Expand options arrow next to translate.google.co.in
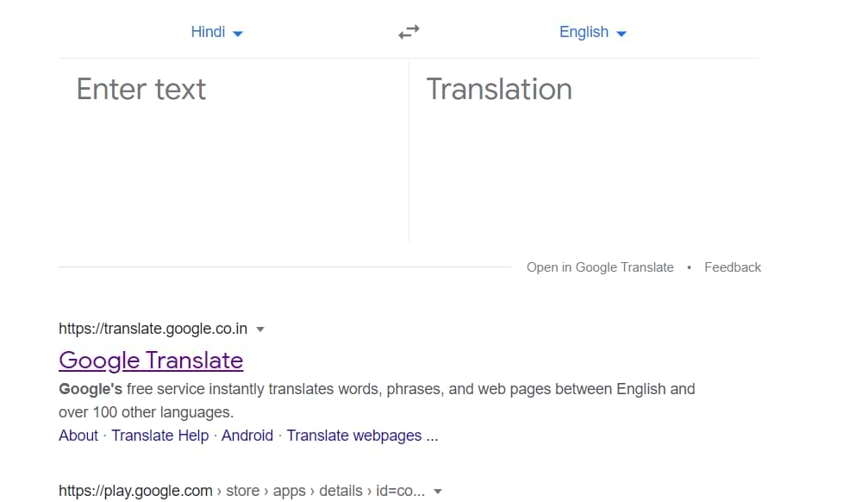Viewport: 868px width, 502px height. 260,329
